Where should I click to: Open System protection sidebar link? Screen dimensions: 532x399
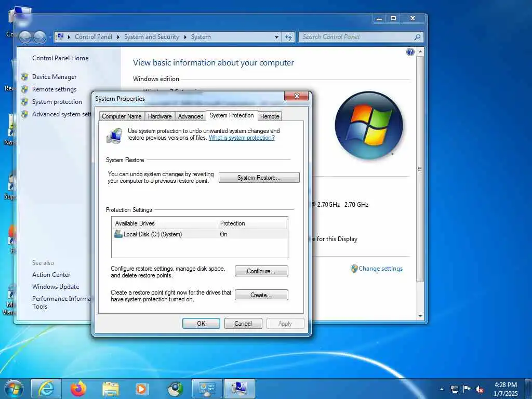coord(57,102)
